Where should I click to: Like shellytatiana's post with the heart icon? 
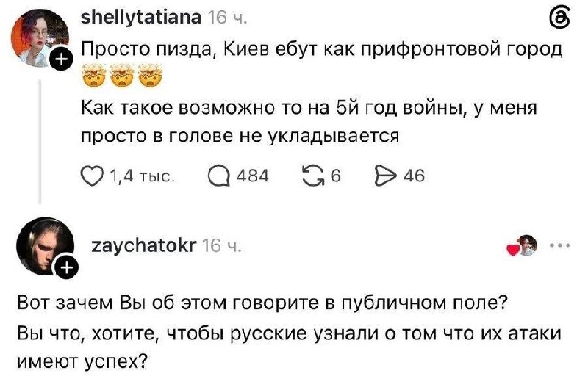pyautogui.click(x=93, y=176)
